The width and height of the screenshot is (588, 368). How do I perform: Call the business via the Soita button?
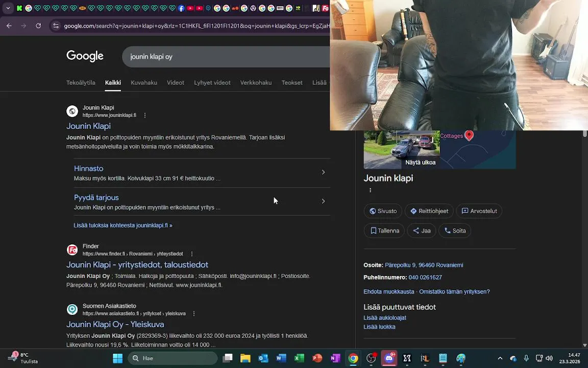pos(454,231)
